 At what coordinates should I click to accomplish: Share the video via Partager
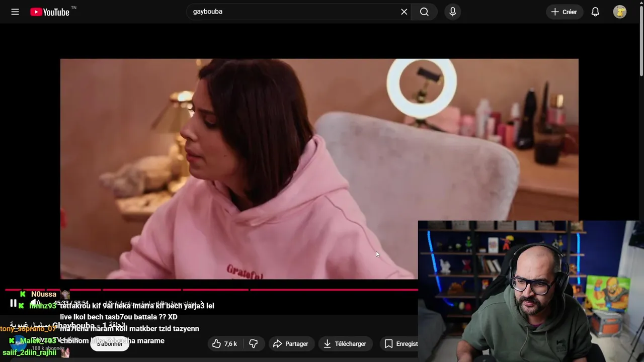(291, 344)
